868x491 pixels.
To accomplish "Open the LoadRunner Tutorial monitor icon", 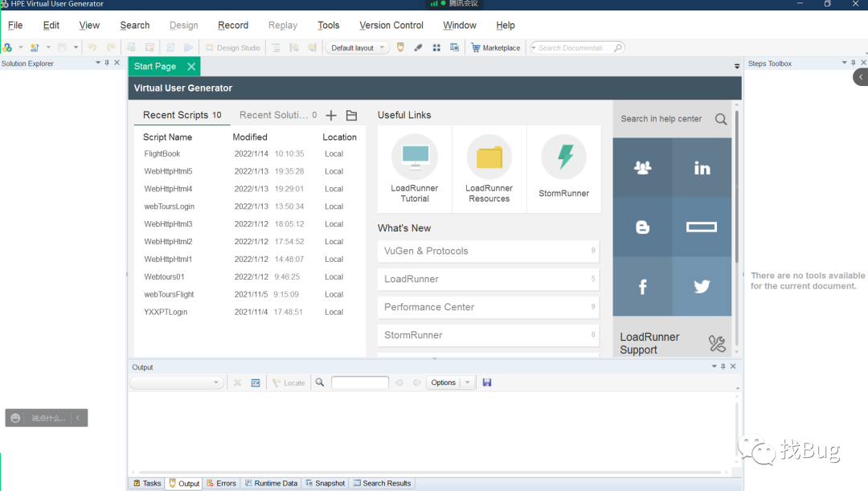I will point(415,158).
